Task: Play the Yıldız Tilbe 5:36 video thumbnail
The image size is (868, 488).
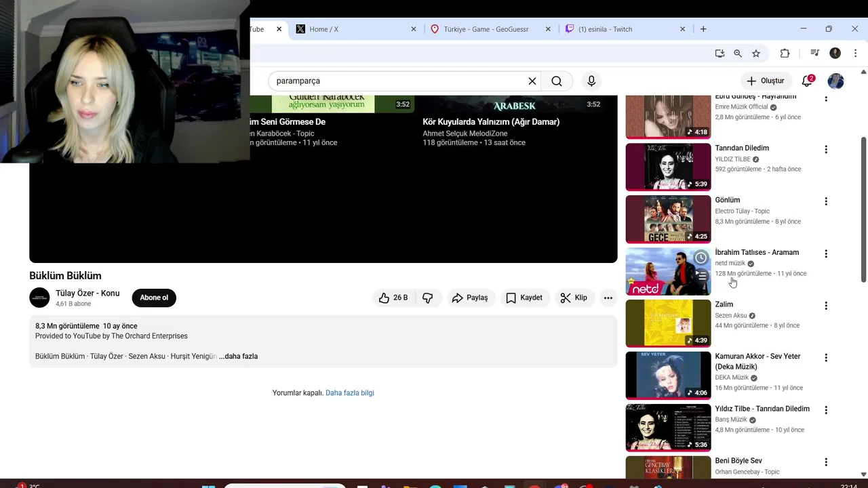Action: [668, 428]
